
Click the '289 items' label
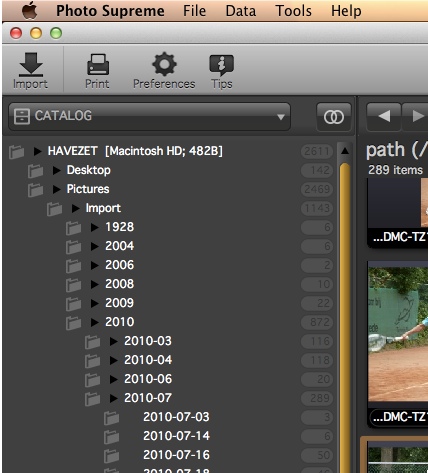[395, 170]
